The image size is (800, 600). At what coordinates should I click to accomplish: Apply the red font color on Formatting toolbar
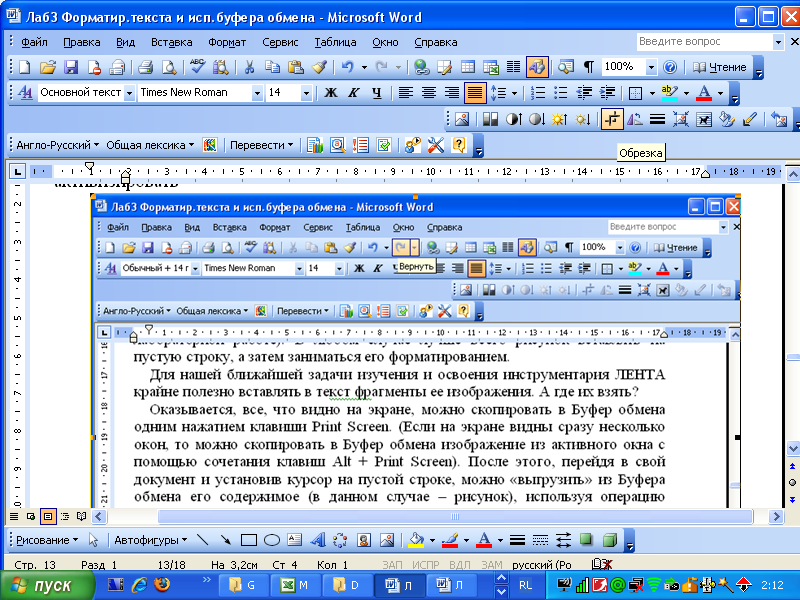point(704,92)
